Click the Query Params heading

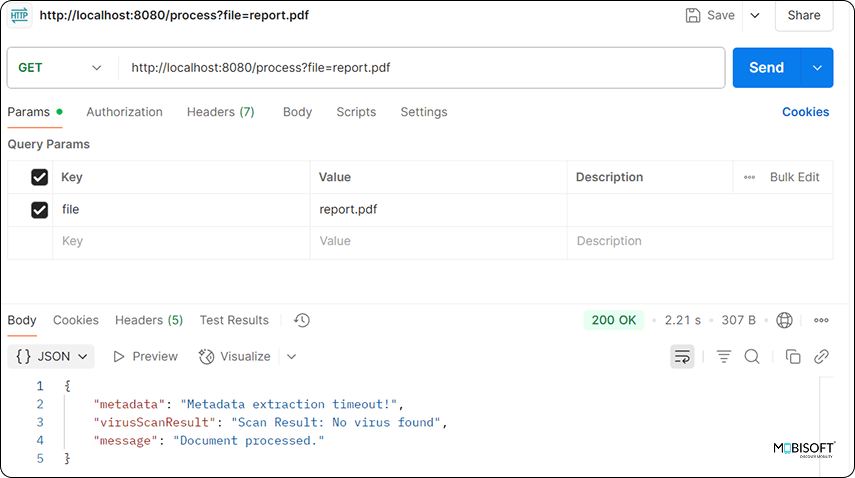coord(49,144)
